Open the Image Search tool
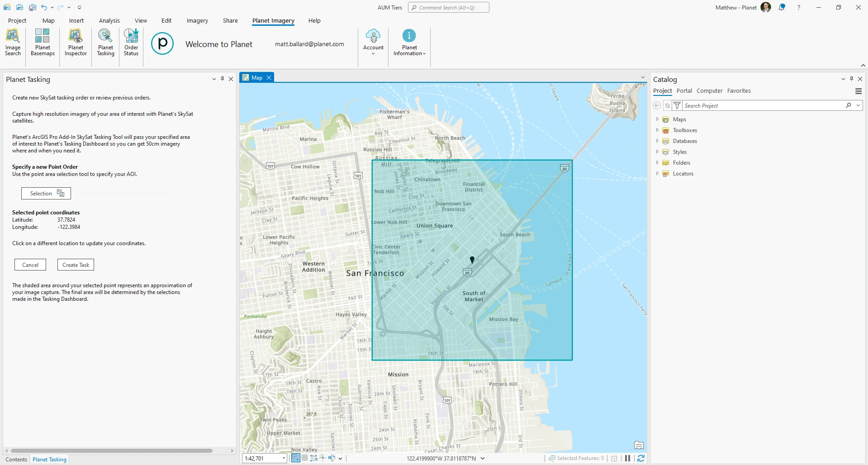This screenshot has width=868, height=465. [13, 42]
